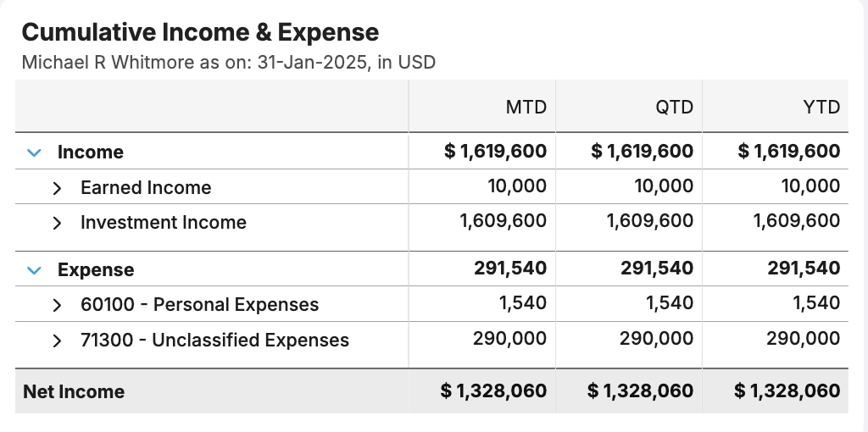Click the QTD column header

tap(673, 107)
